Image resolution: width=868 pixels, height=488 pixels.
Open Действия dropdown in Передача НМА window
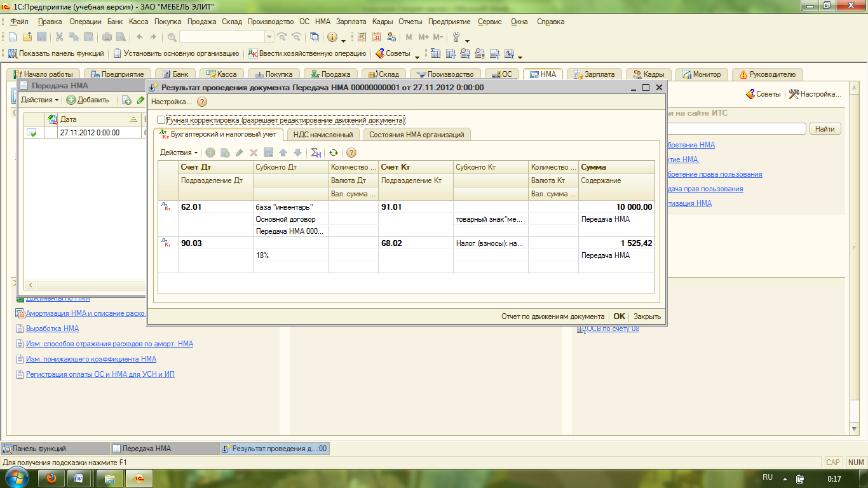coord(39,100)
